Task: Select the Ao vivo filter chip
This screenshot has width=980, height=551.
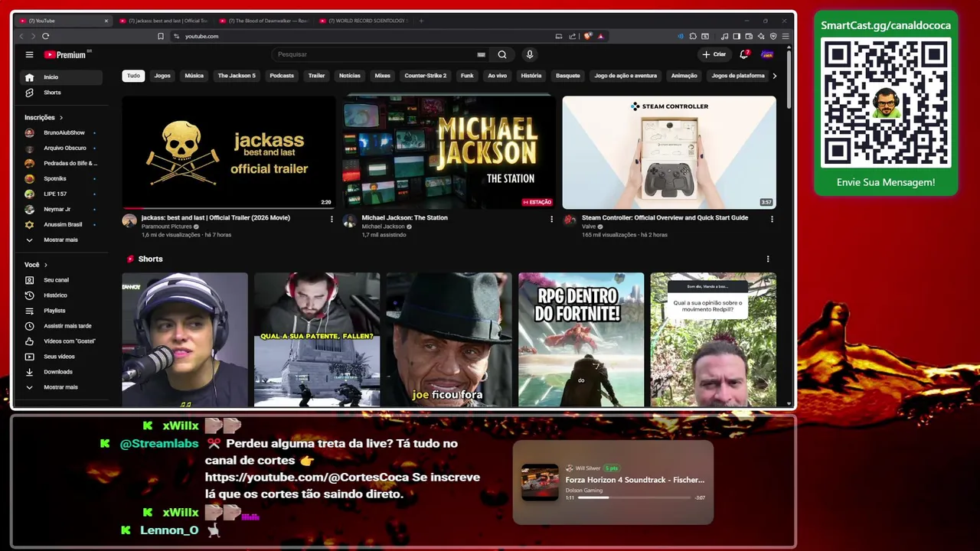Action: point(498,76)
